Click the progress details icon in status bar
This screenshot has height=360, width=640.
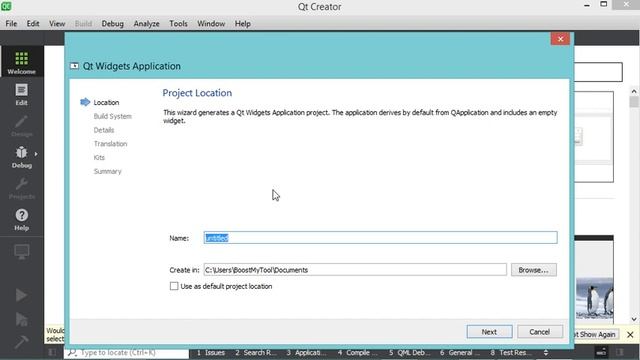point(601,352)
